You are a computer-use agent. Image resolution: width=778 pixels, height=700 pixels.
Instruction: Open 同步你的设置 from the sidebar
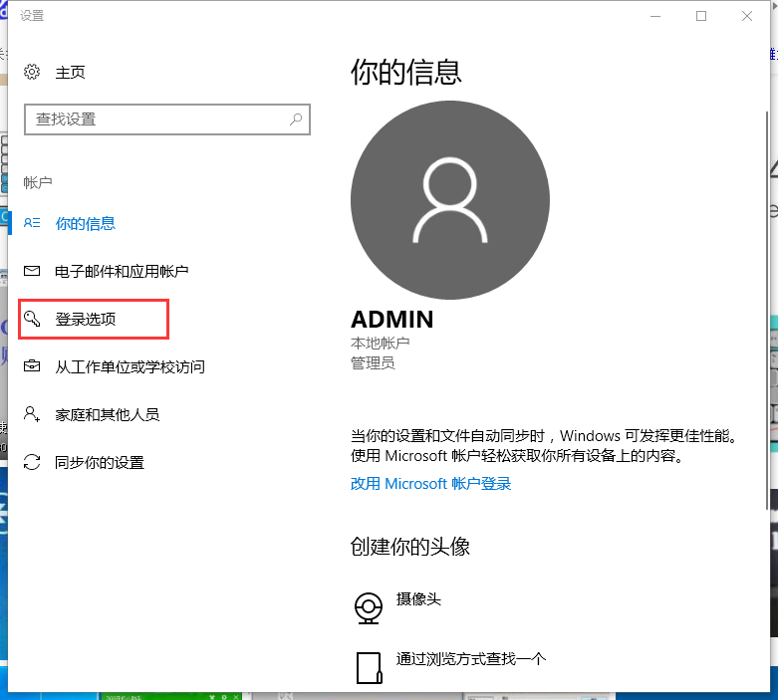tap(100, 462)
